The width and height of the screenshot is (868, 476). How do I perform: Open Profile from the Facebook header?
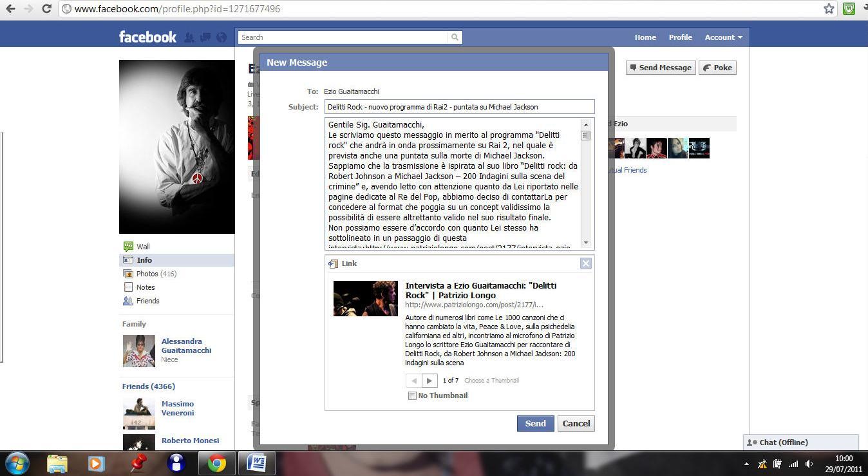click(680, 37)
